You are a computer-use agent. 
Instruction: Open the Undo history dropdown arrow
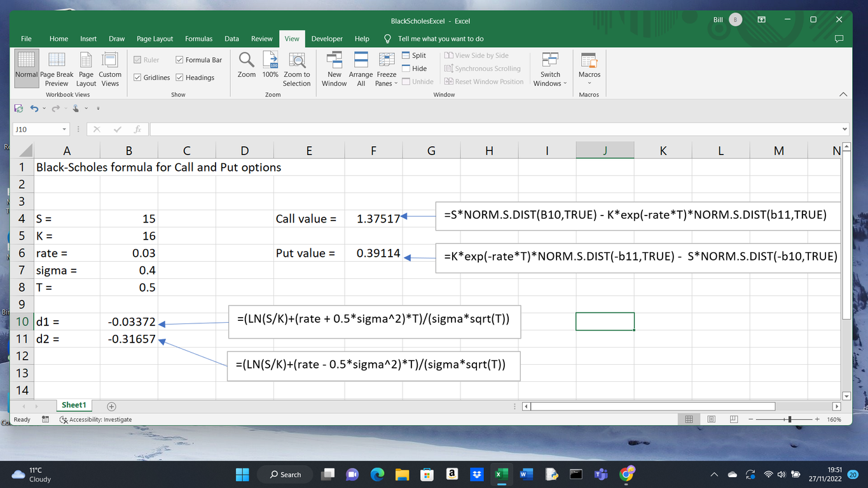pos(43,109)
